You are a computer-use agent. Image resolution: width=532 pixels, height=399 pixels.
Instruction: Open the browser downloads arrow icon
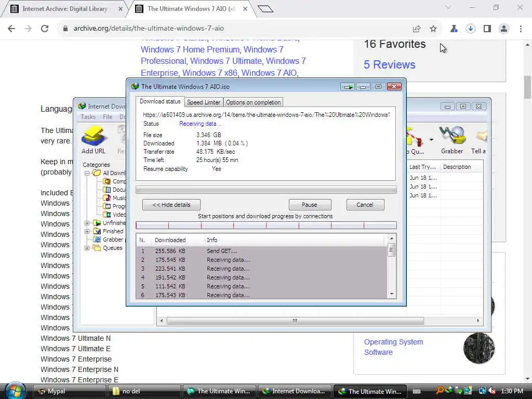470,29
